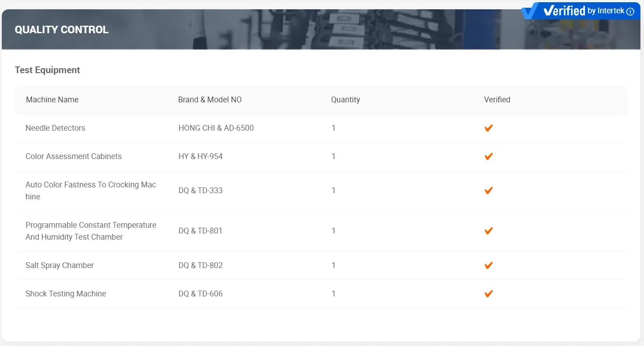Image resolution: width=644 pixels, height=346 pixels.
Task: Click the Salt Spray Chamber machine name
Action: (x=60, y=265)
